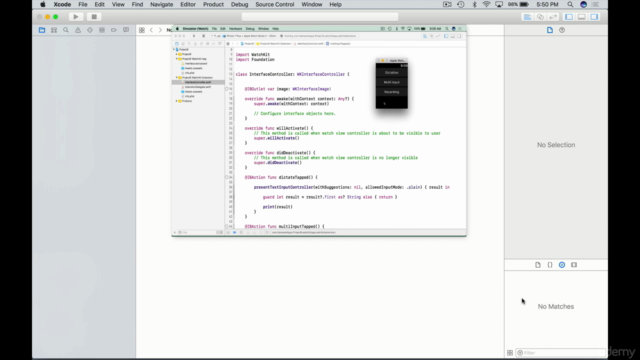This screenshot has height=360, width=640.
Task: Open the Editor menu
Action: [188, 4]
